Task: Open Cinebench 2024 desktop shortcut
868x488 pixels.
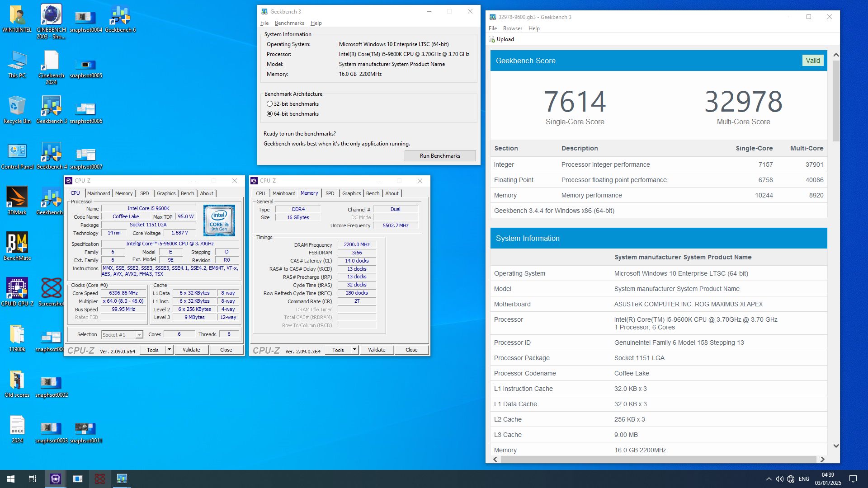Action: [51, 67]
